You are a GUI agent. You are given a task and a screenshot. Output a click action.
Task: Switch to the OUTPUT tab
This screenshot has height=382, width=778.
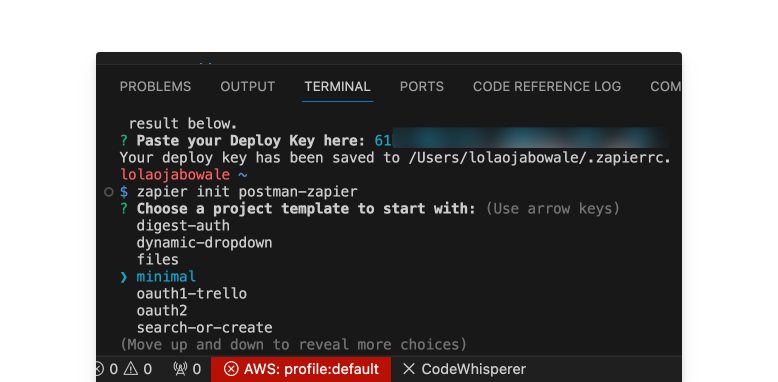[x=248, y=87]
